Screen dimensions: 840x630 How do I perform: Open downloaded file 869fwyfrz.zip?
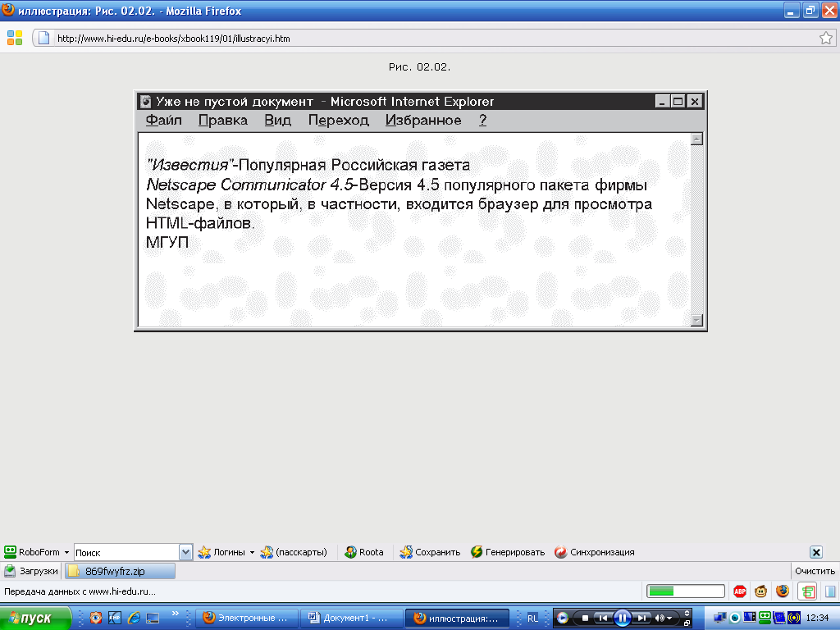(120, 571)
